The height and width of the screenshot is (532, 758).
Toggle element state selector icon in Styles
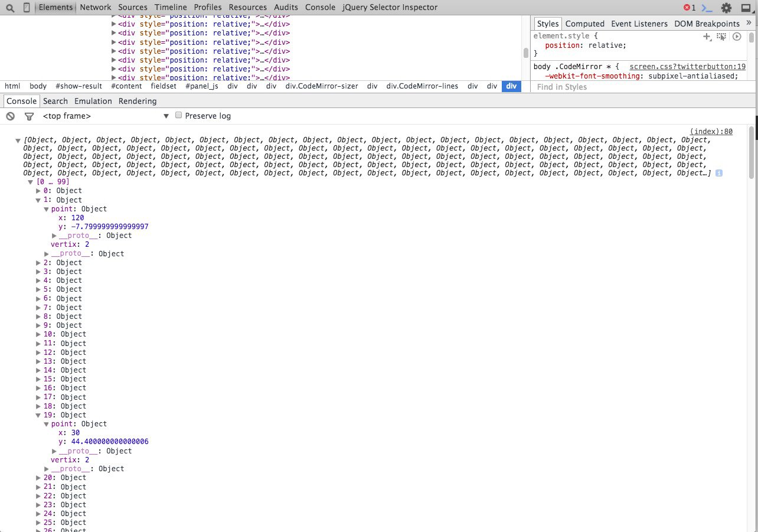coord(721,37)
